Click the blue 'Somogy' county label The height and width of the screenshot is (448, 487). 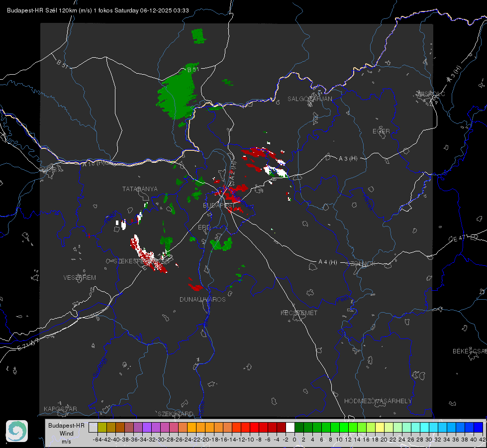click(x=99, y=367)
